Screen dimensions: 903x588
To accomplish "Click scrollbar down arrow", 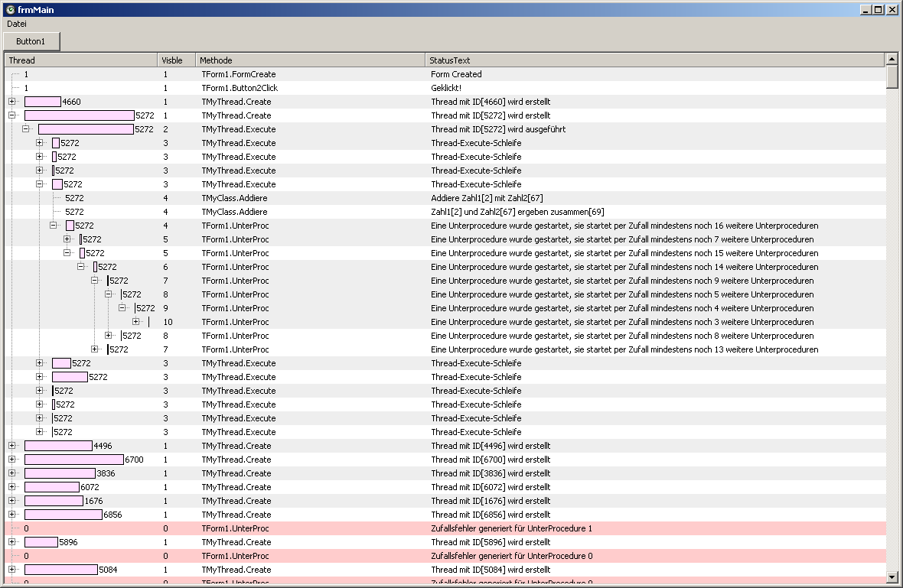I will pyautogui.click(x=892, y=577).
